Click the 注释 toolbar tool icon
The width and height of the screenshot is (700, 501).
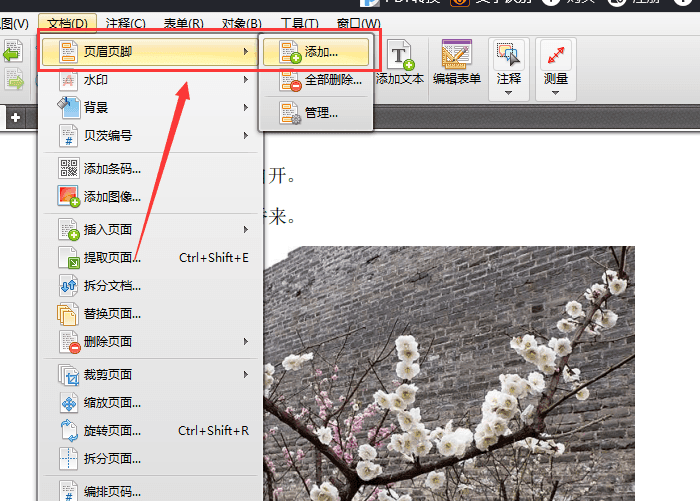pos(508,54)
